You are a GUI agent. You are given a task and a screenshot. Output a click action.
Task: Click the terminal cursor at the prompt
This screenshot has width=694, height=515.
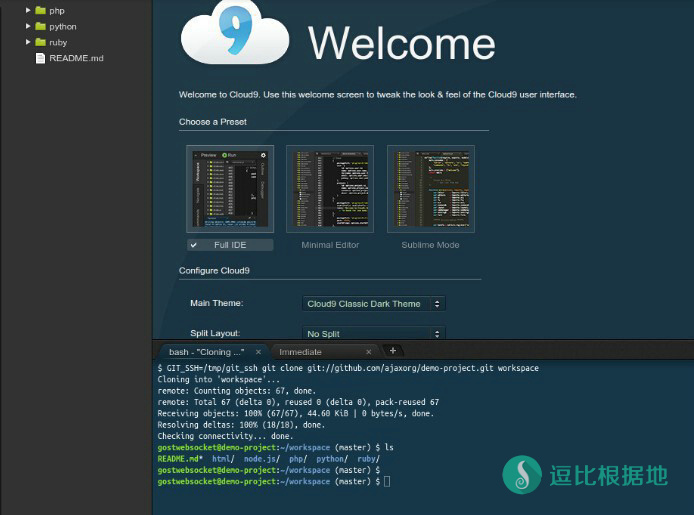coord(387,481)
